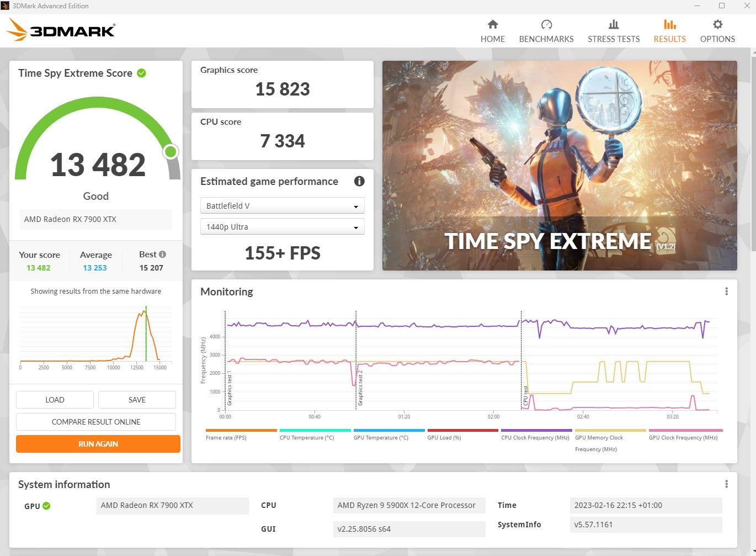Expand the Battlefield V game dropdown
This screenshot has height=556, width=756.
282,205
